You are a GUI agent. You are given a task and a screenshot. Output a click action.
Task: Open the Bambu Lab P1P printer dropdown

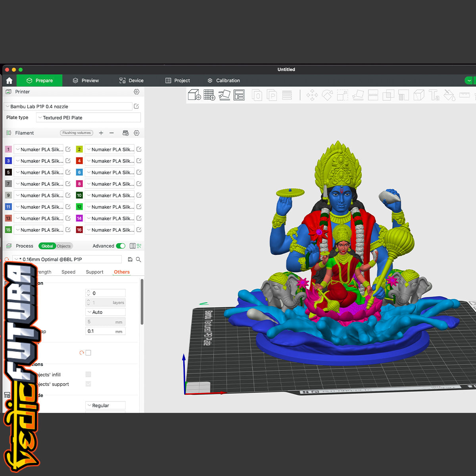(x=68, y=106)
